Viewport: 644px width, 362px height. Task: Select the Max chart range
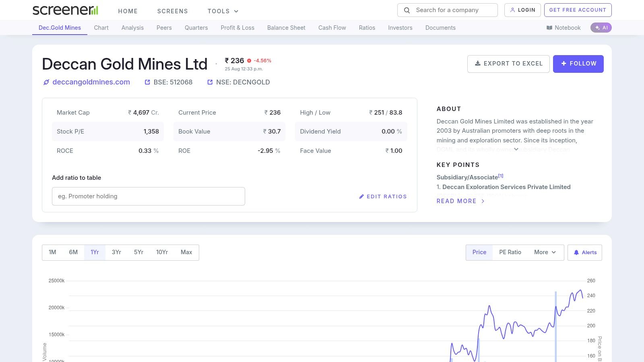186,252
